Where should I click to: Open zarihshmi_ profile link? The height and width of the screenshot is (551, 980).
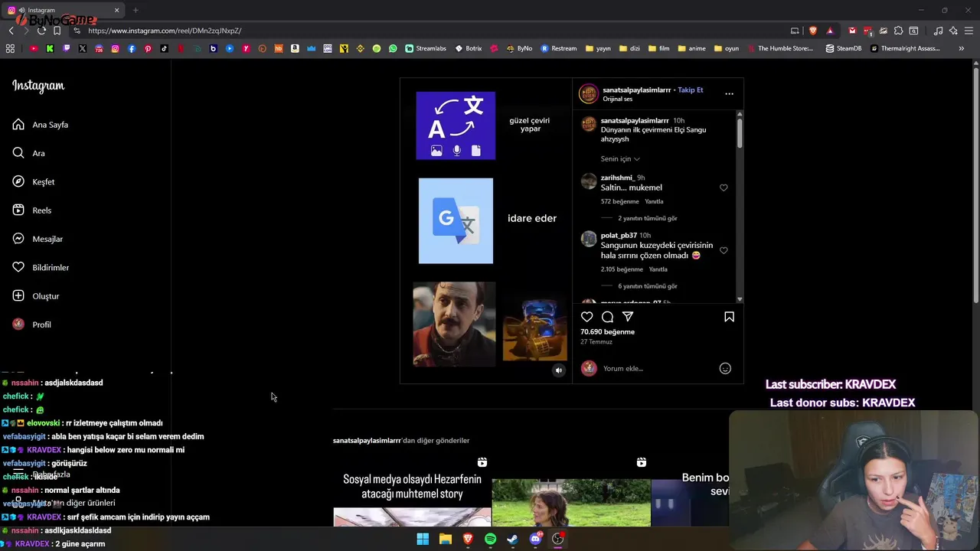coord(617,178)
